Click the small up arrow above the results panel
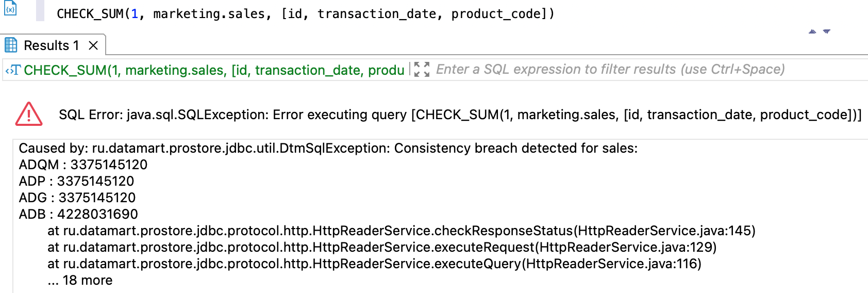Screen dimensions: 868x293 click(812, 31)
